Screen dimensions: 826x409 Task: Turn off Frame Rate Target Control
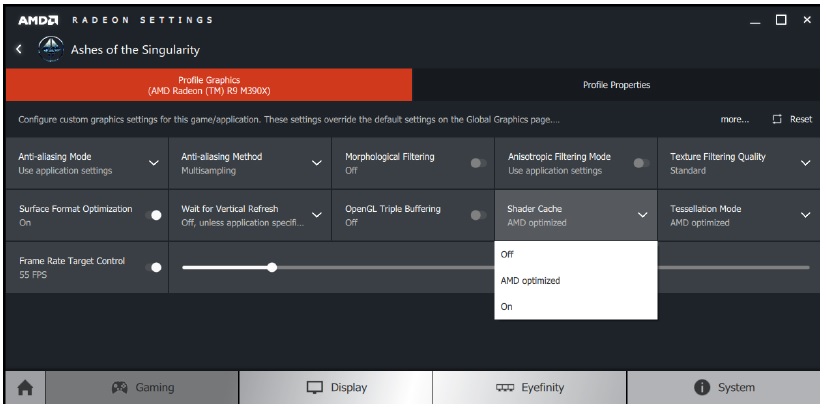tap(153, 267)
